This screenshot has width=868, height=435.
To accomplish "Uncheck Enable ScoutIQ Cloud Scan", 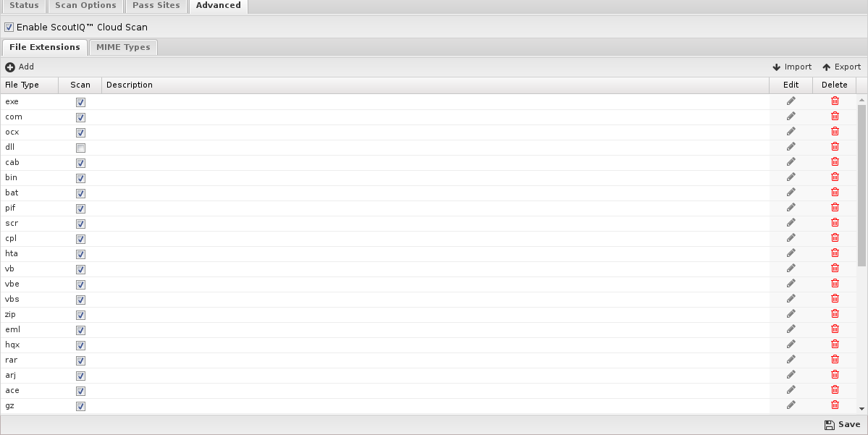I will point(9,27).
